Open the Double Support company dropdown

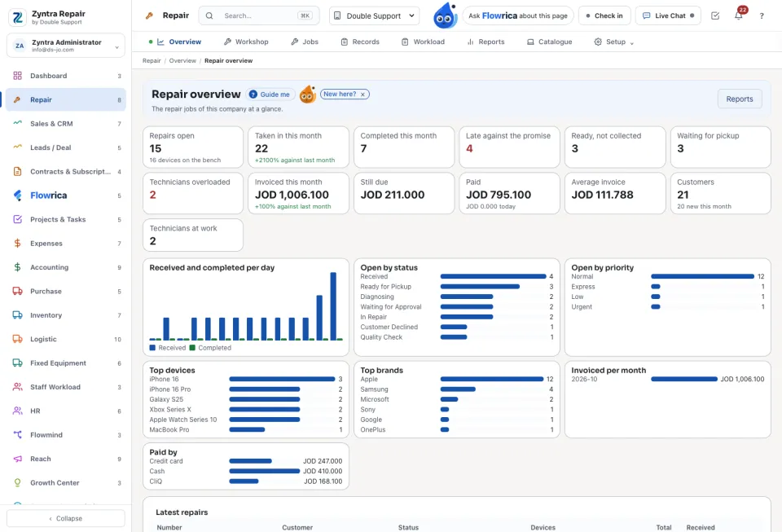tap(374, 16)
